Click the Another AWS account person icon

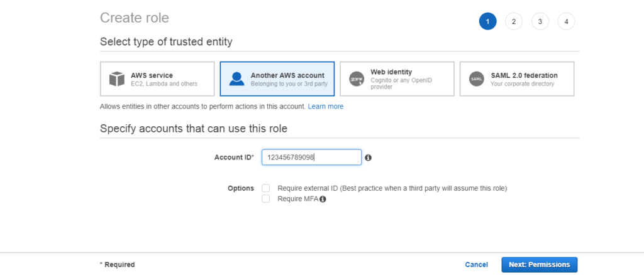coord(236,78)
